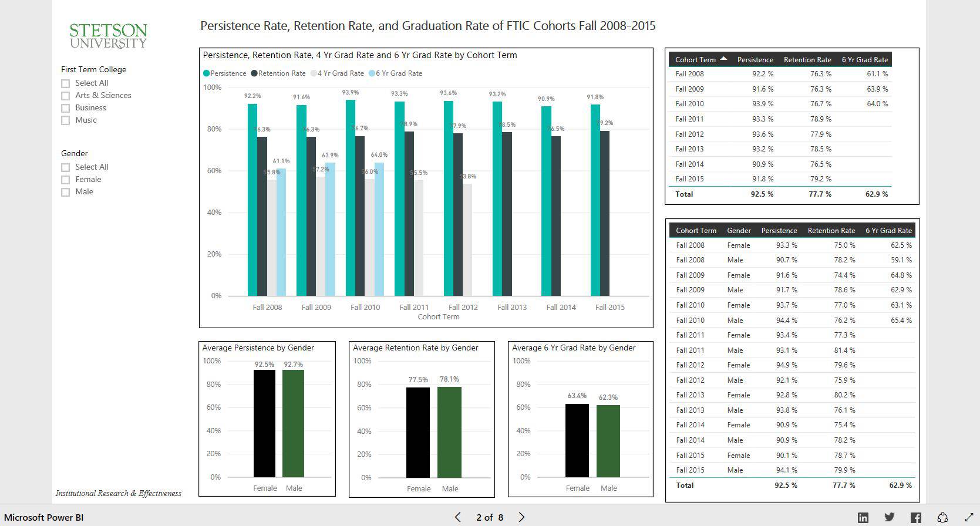Tick the Business college checkbox
Viewport: 980px width, 526px height.
(x=66, y=108)
